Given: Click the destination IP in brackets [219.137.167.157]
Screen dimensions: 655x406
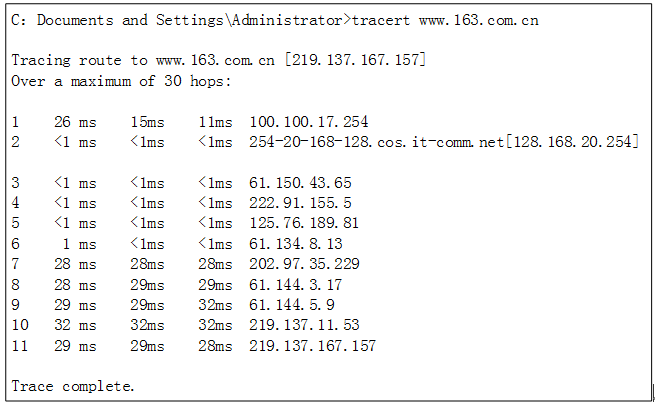Looking at the screenshot, I should tap(355, 60).
